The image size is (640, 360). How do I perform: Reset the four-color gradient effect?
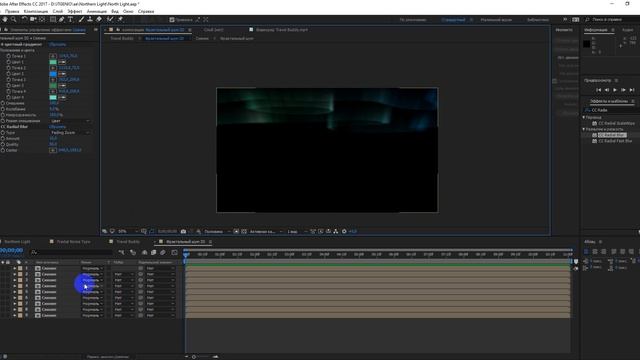[x=57, y=44]
